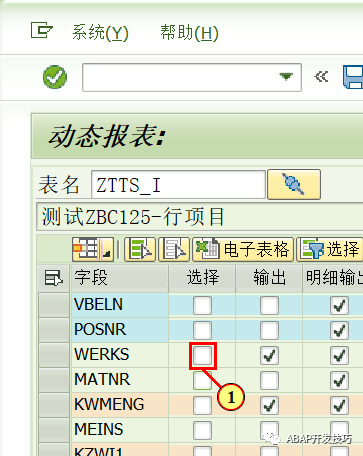Click the VBELN field name cell
Screen dimensions: 363x456
(x=120, y=305)
